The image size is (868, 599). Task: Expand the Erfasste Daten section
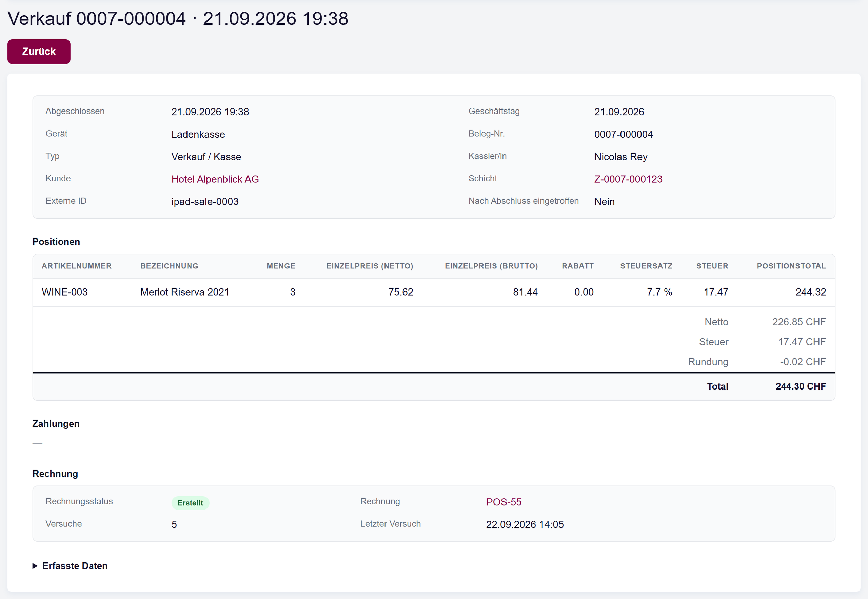[x=70, y=565]
